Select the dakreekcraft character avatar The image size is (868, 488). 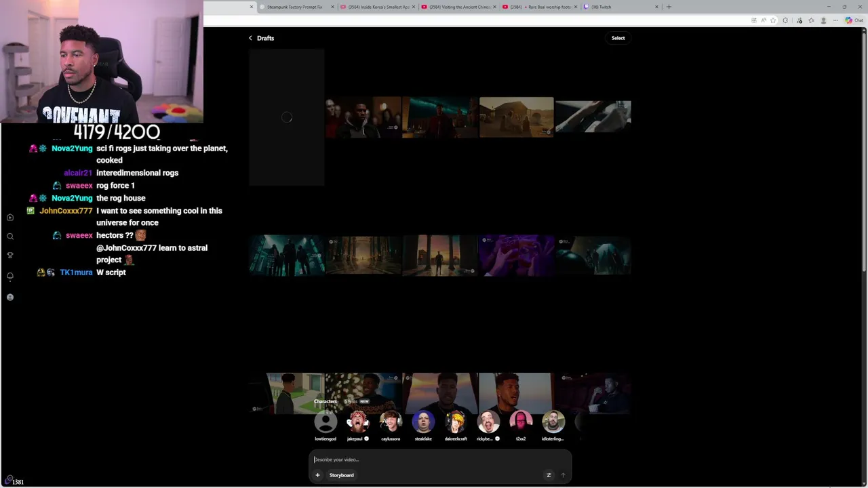coord(456,422)
